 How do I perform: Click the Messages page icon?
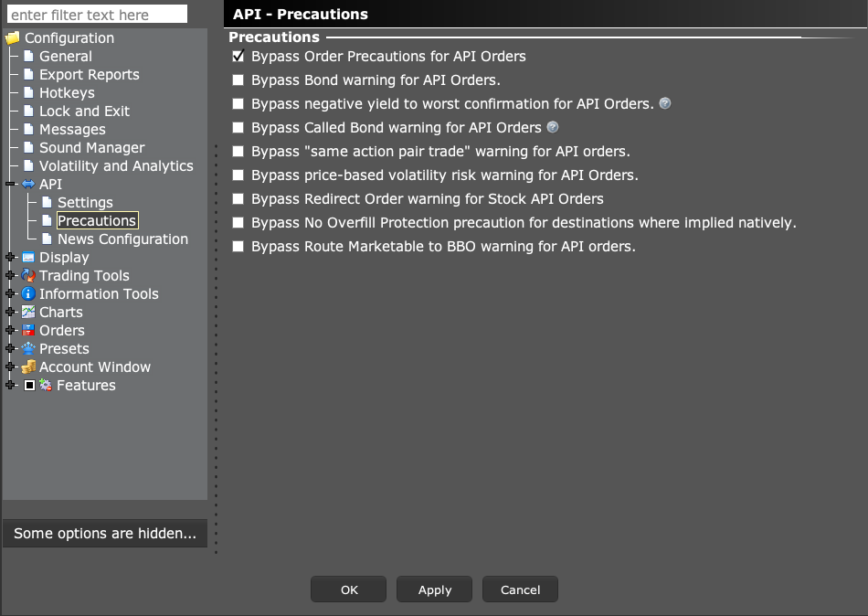[x=29, y=129]
